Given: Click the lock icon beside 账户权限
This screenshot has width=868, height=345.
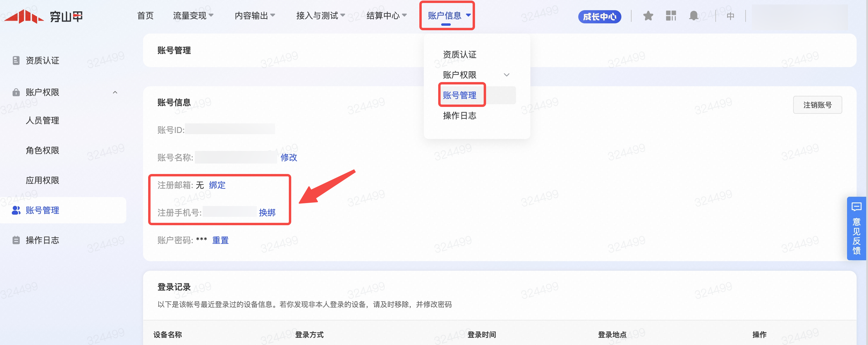Looking at the screenshot, I should [16, 92].
